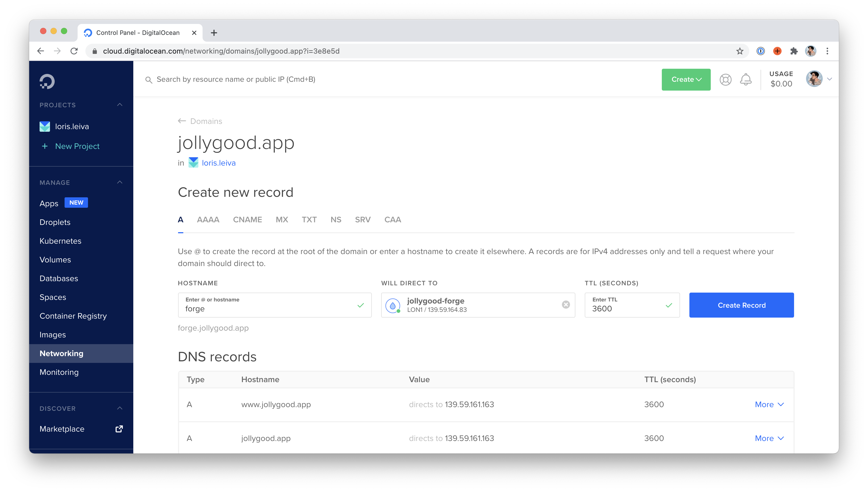The image size is (868, 492).
Task: Click the droplet icon in Will Direct To
Action: [393, 305]
